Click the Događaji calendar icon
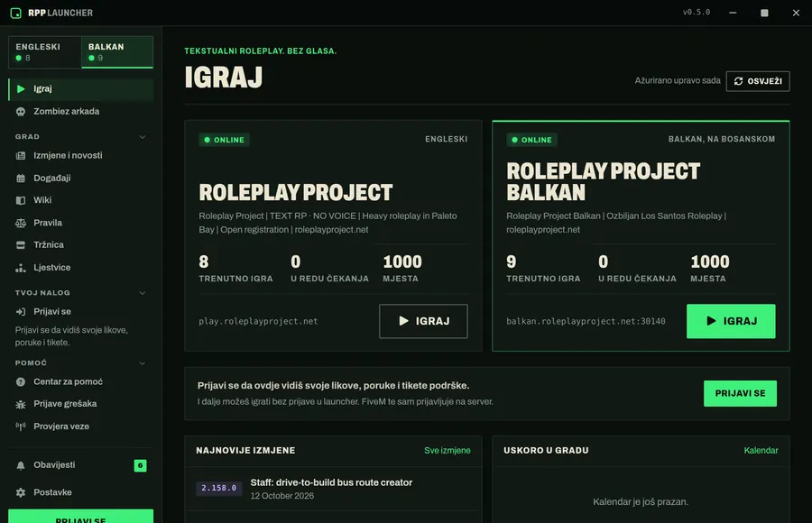Image resolution: width=812 pixels, height=523 pixels. tap(21, 179)
